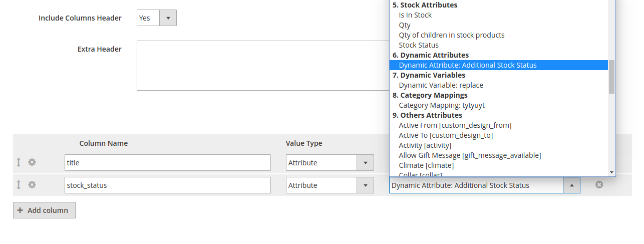Screen dimensions: 644x244
Task: Click the gear icon for the stock_status row
Action: [x=32, y=185]
